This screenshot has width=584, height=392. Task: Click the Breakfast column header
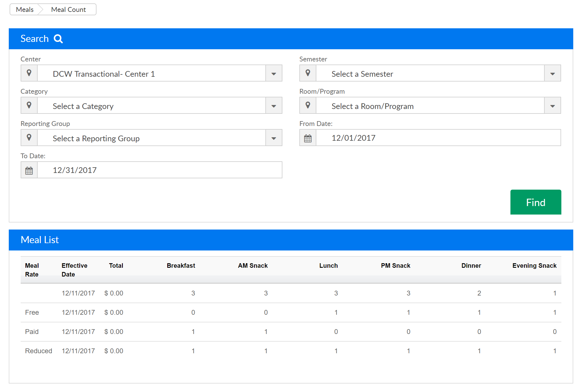click(181, 265)
